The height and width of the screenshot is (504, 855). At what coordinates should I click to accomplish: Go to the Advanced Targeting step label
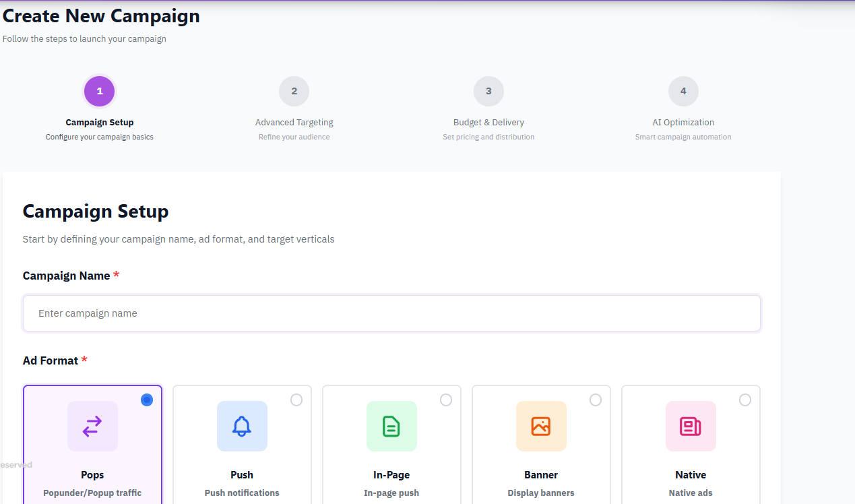click(x=294, y=123)
